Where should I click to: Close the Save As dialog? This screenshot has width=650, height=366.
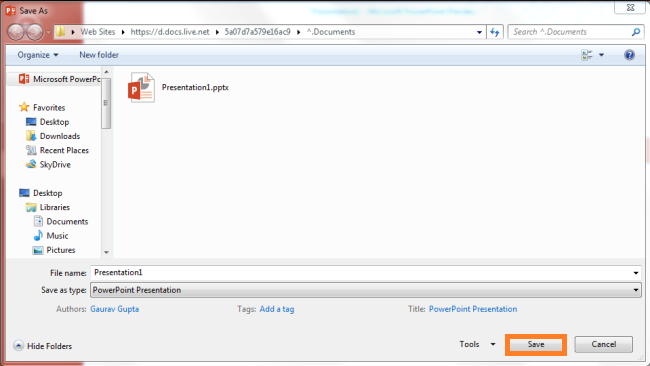click(630, 7)
